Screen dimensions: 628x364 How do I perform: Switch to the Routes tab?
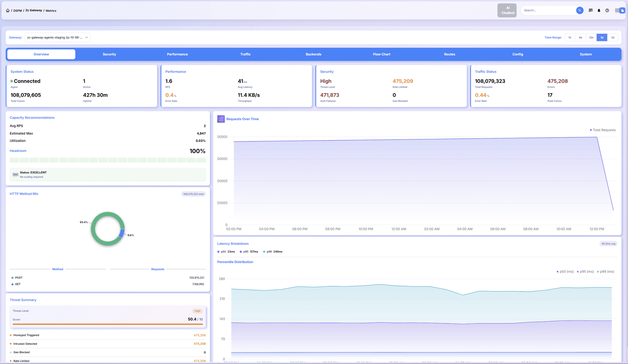(449, 54)
